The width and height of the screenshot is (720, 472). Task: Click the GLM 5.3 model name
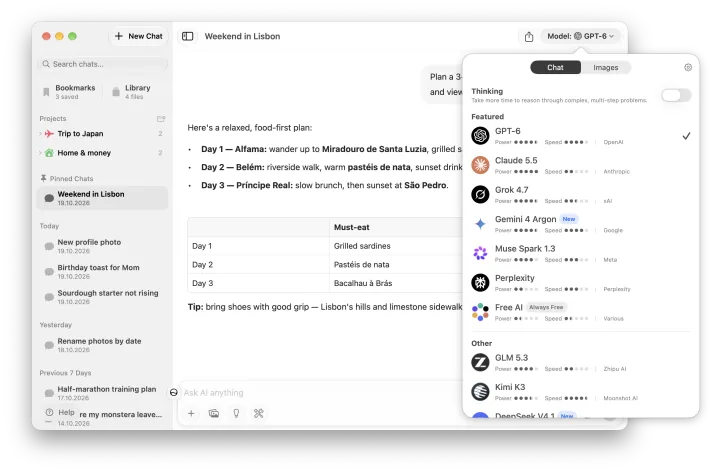[x=511, y=358]
